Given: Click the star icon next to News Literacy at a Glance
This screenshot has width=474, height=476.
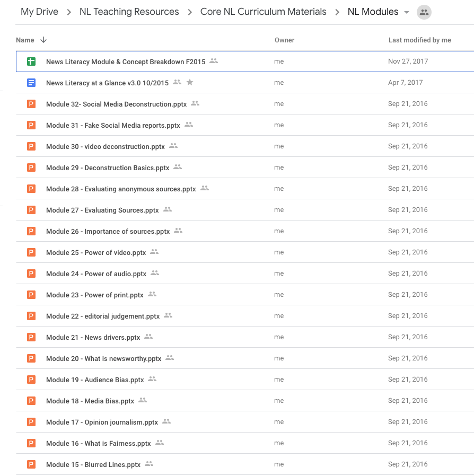Looking at the screenshot, I should pyautogui.click(x=190, y=82).
